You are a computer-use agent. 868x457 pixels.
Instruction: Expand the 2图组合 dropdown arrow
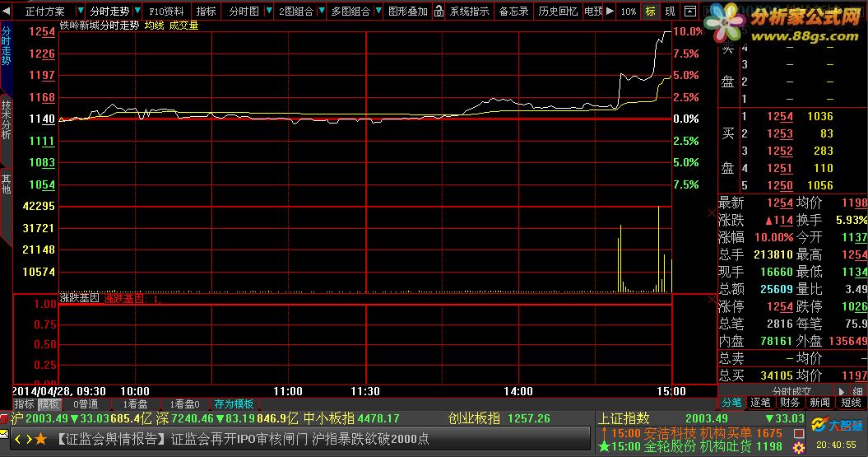[x=322, y=11]
